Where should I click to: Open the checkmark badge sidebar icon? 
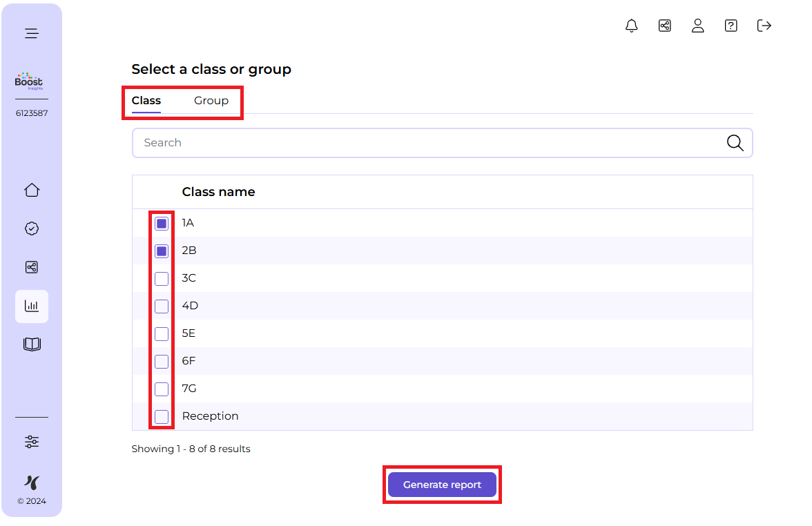pyautogui.click(x=32, y=229)
